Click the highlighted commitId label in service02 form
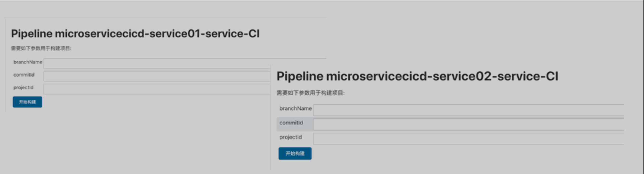644x174 pixels. (291, 123)
